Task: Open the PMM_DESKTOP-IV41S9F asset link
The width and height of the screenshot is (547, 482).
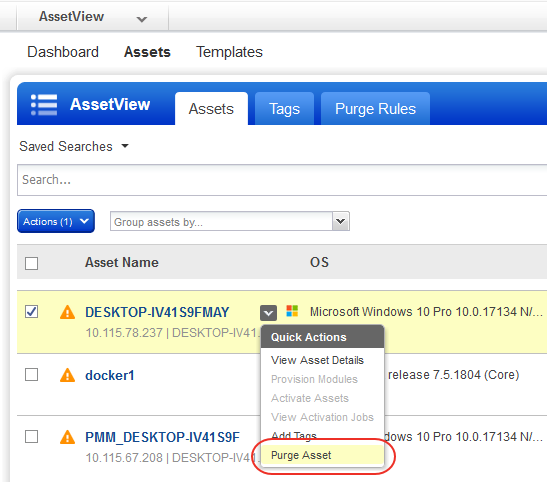Action: [163, 437]
